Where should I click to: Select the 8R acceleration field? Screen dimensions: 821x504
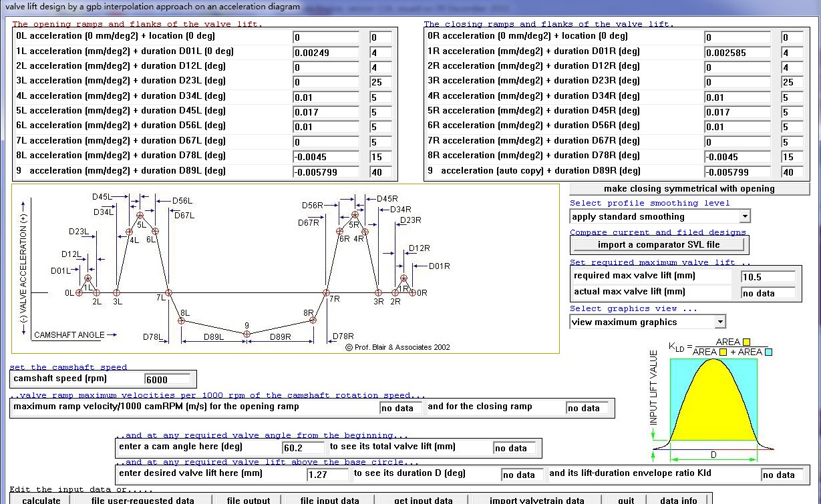737,157
